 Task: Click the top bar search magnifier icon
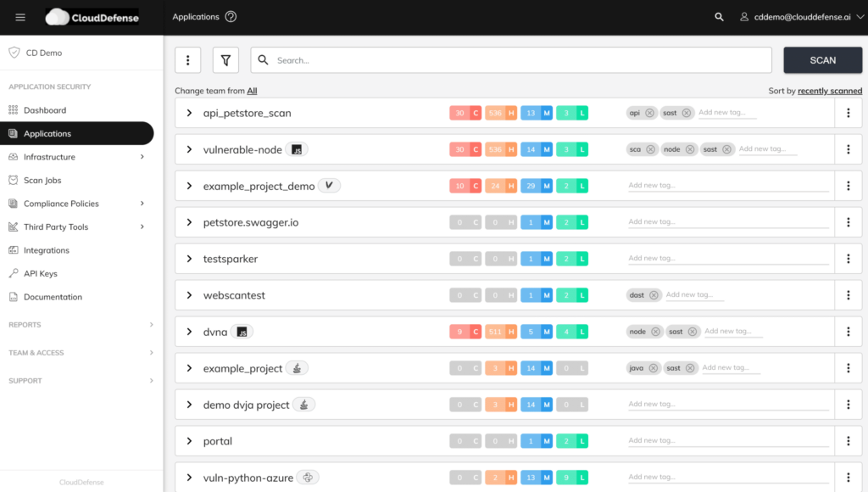coord(719,17)
